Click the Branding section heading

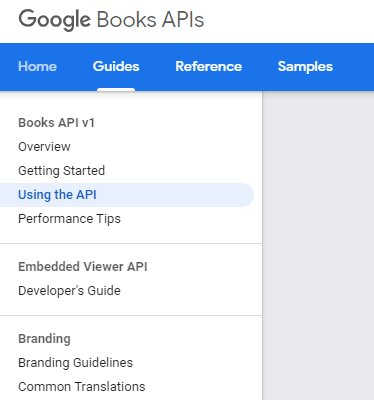click(x=44, y=339)
